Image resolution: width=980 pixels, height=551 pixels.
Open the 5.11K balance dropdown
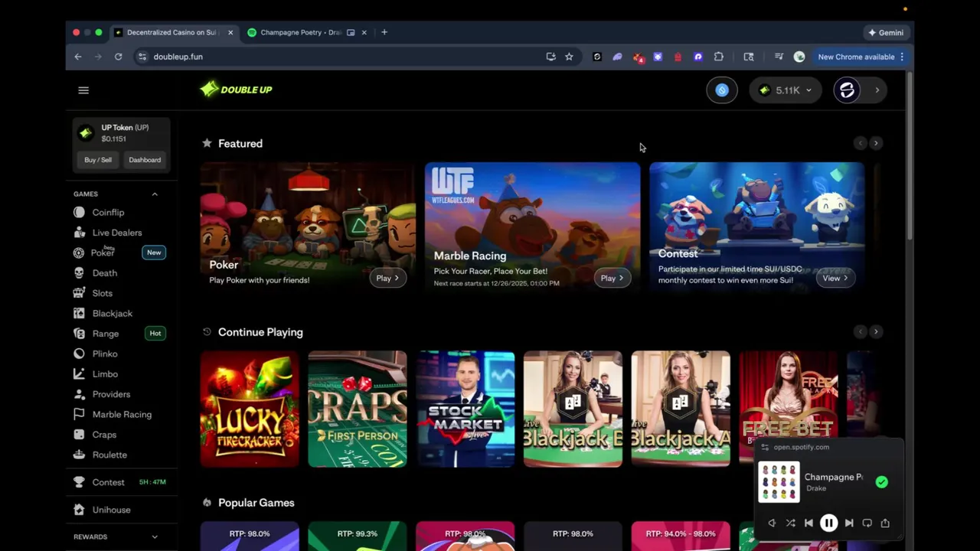tap(786, 90)
